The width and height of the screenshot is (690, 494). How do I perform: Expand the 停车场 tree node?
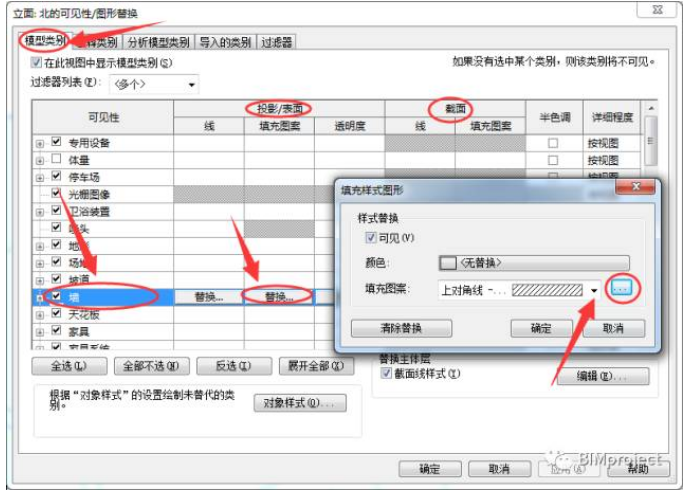40,178
